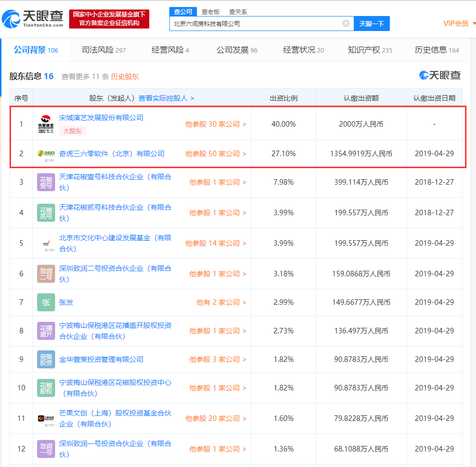Switch to 公司发展 tab
The image size is (476, 467).
[237, 50]
